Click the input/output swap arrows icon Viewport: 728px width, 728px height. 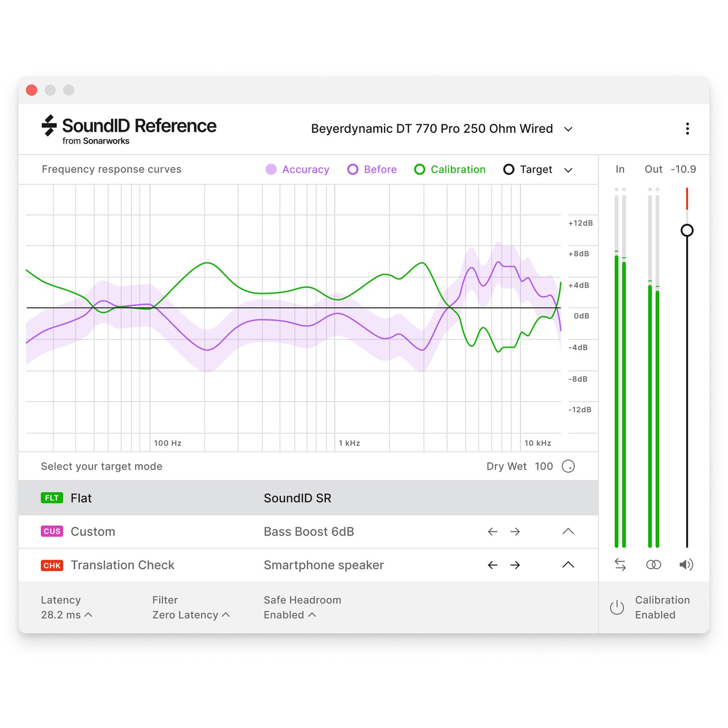point(620,565)
